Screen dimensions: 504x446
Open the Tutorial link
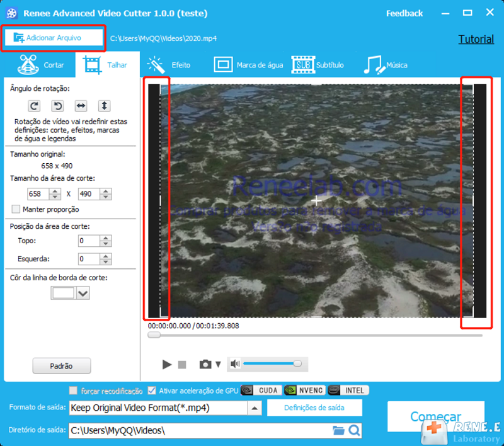point(476,39)
